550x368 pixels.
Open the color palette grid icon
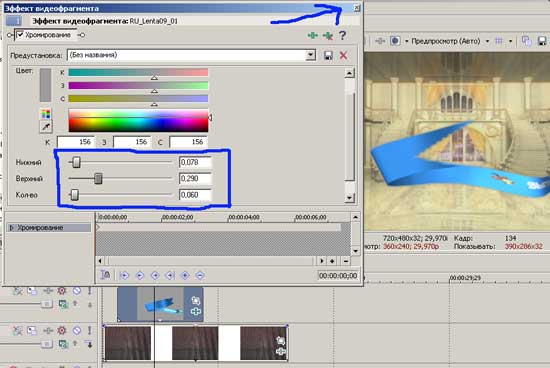pyautogui.click(x=46, y=114)
